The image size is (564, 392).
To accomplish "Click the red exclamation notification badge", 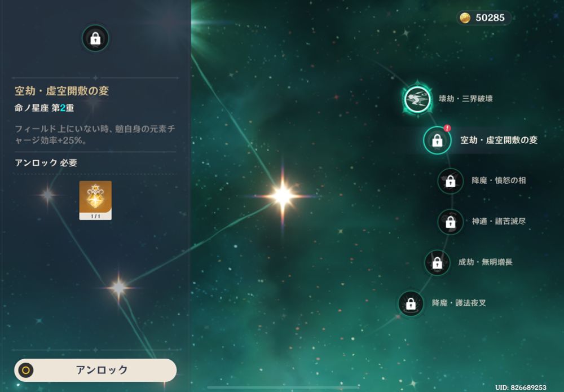I will click(x=447, y=128).
